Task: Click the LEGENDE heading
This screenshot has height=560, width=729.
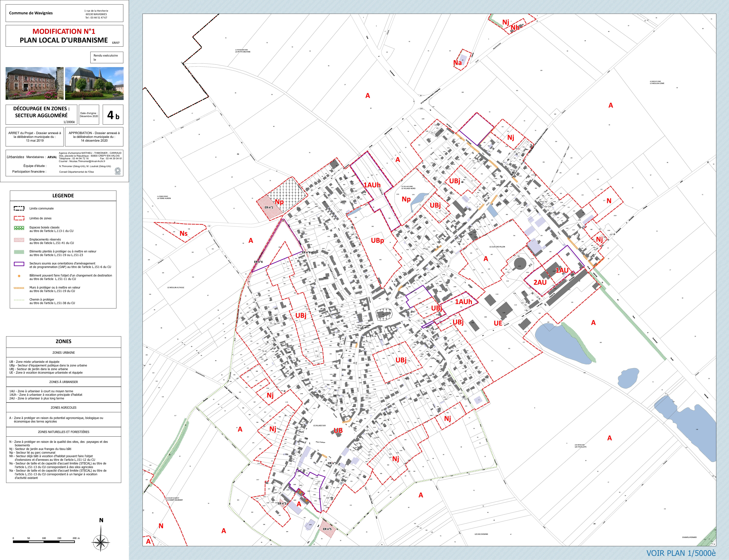Action: click(x=63, y=196)
